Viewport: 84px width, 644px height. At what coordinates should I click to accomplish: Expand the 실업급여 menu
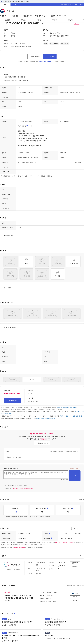click(x=27, y=16)
